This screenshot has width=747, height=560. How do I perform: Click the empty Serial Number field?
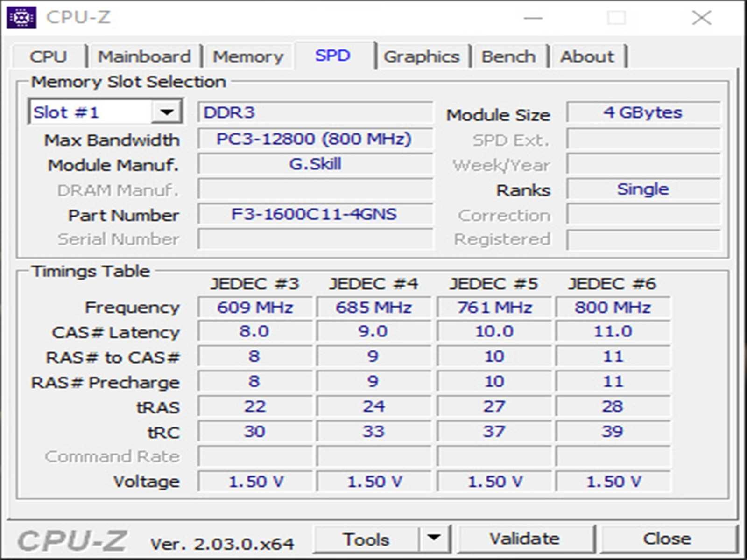(315, 239)
